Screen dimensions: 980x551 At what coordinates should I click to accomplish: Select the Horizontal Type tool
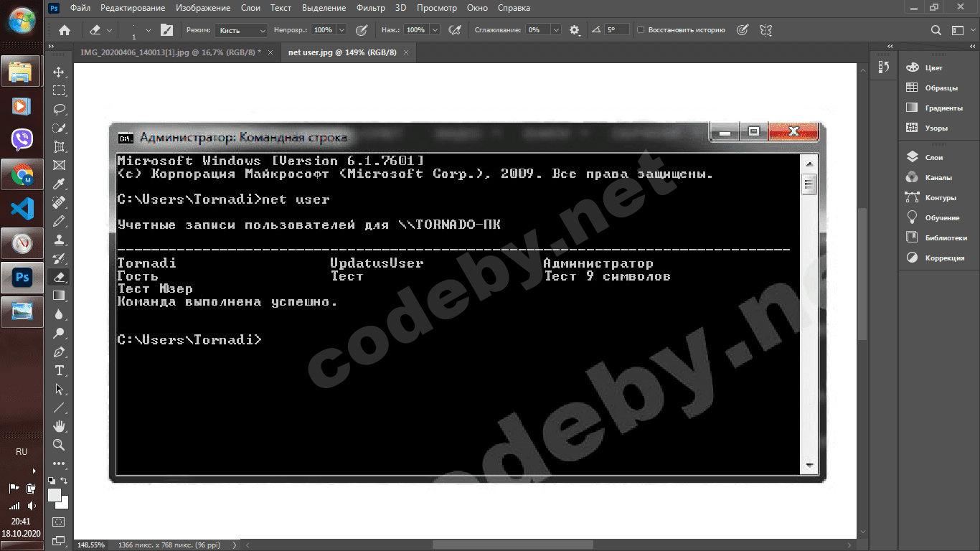pos(60,370)
